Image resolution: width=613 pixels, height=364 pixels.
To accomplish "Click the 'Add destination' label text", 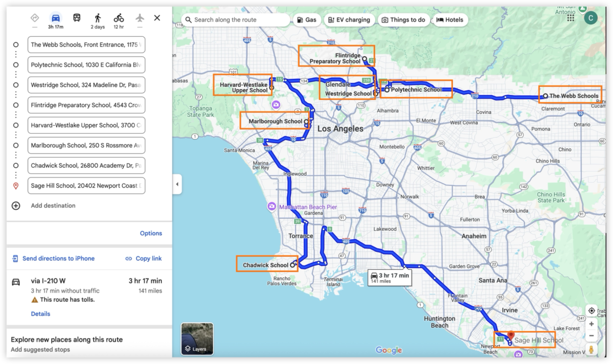I will (x=53, y=205).
